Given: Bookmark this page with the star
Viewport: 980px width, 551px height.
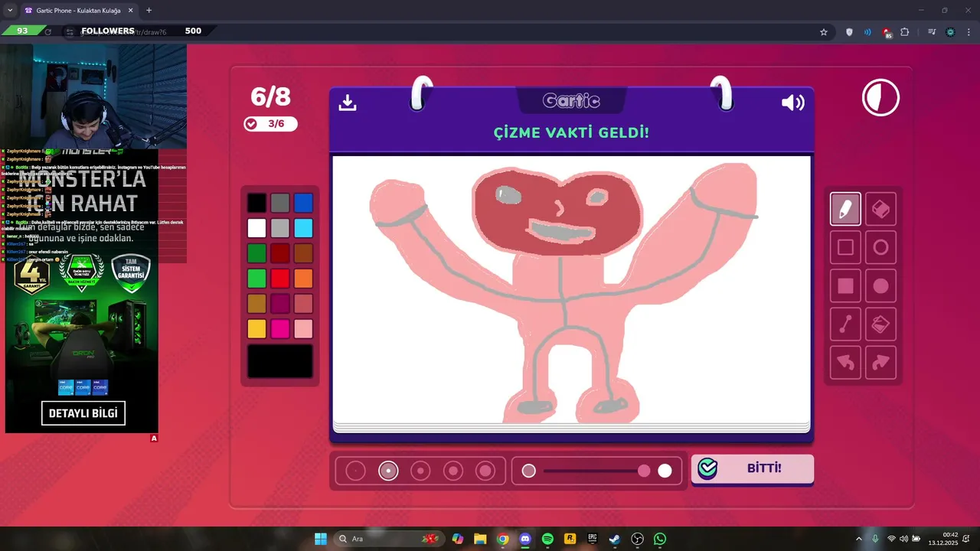Looking at the screenshot, I should coord(824,32).
